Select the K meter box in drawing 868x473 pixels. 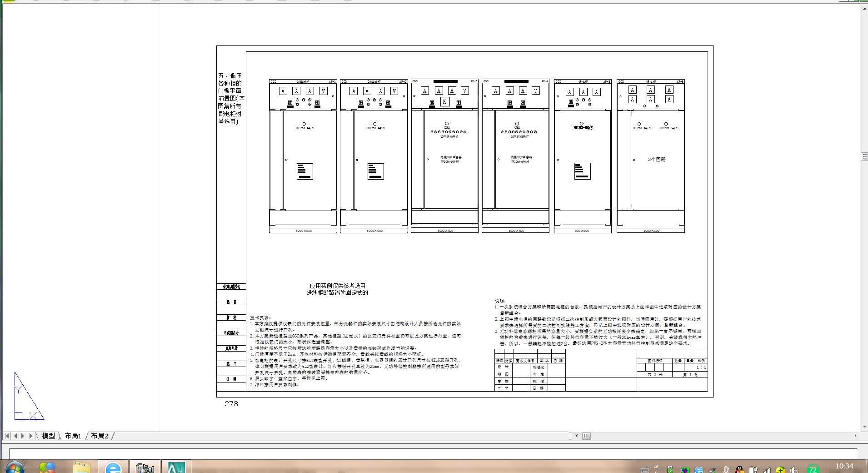click(x=445, y=102)
